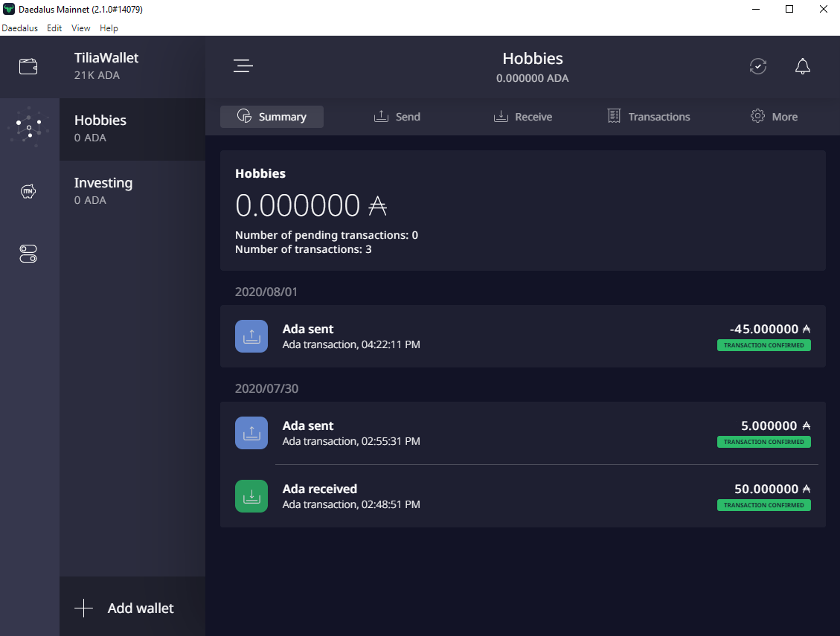
Task: Open the Daedalus menu
Action: 20,28
